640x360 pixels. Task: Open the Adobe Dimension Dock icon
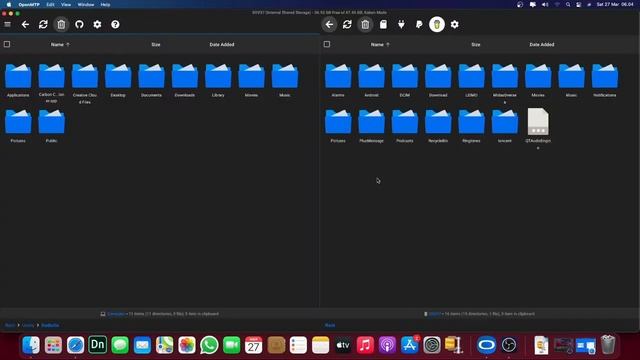98,345
